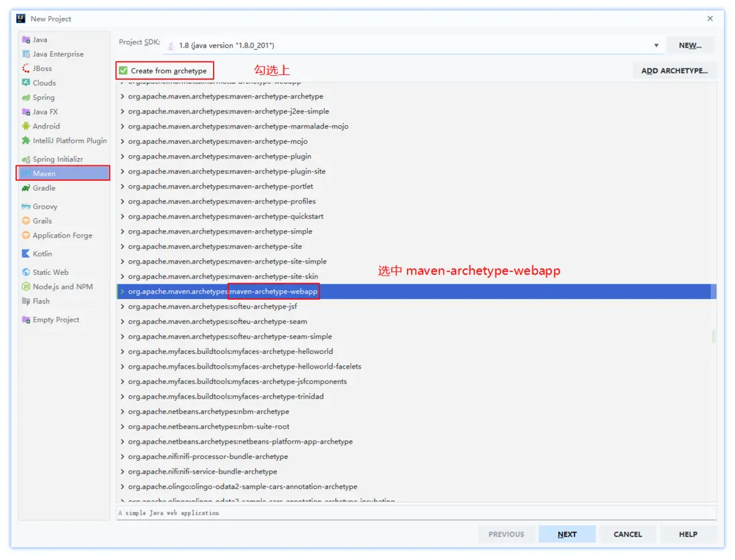Click the PREVIOUS button
Viewport: 735px width, 560px height.
coord(506,534)
